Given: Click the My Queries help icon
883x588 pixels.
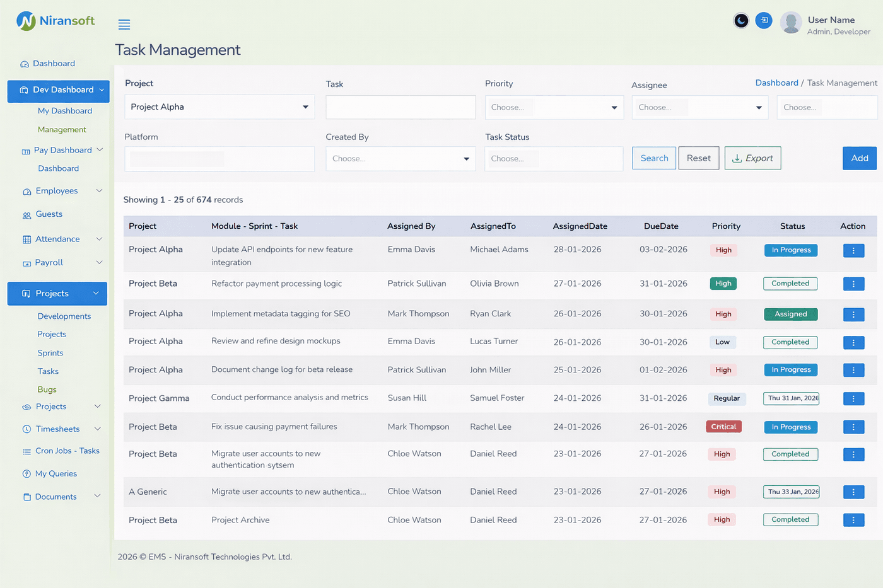Looking at the screenshot, I should pos(25,473).
